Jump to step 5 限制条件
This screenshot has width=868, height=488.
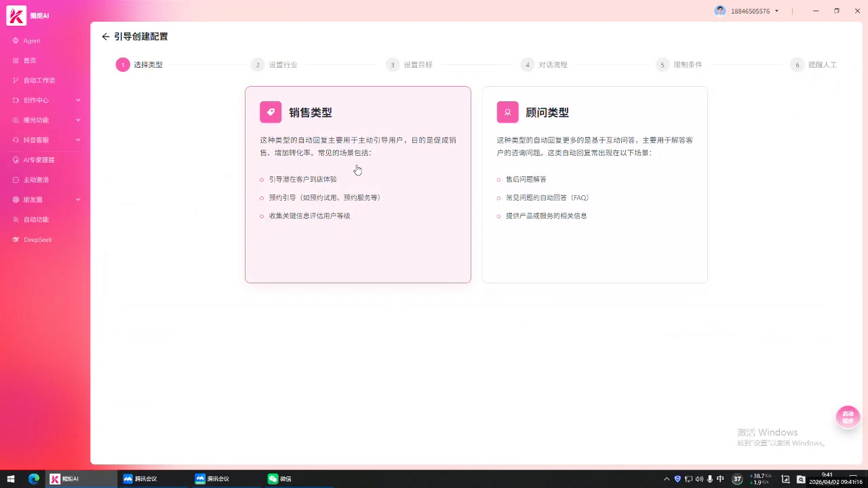(679, 65)
